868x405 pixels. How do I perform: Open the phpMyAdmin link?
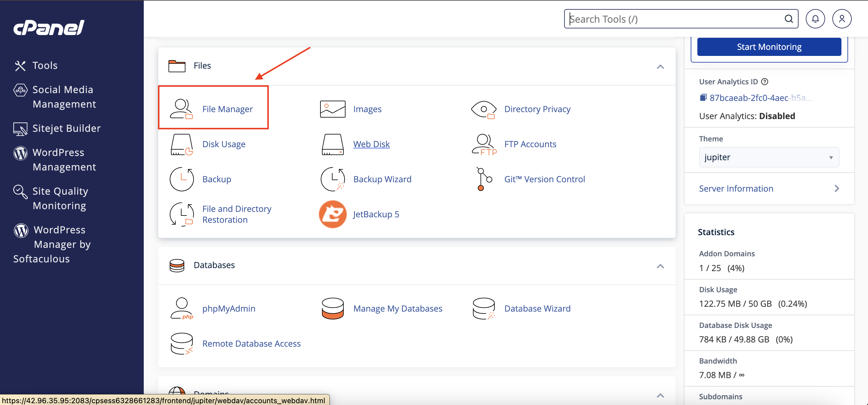(229, 308)
